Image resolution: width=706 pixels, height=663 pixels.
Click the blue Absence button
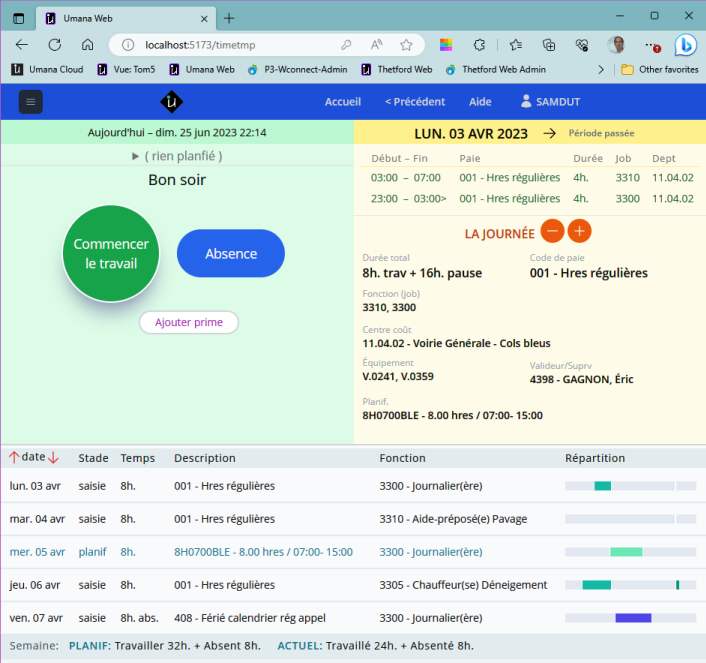click(231, 254)
